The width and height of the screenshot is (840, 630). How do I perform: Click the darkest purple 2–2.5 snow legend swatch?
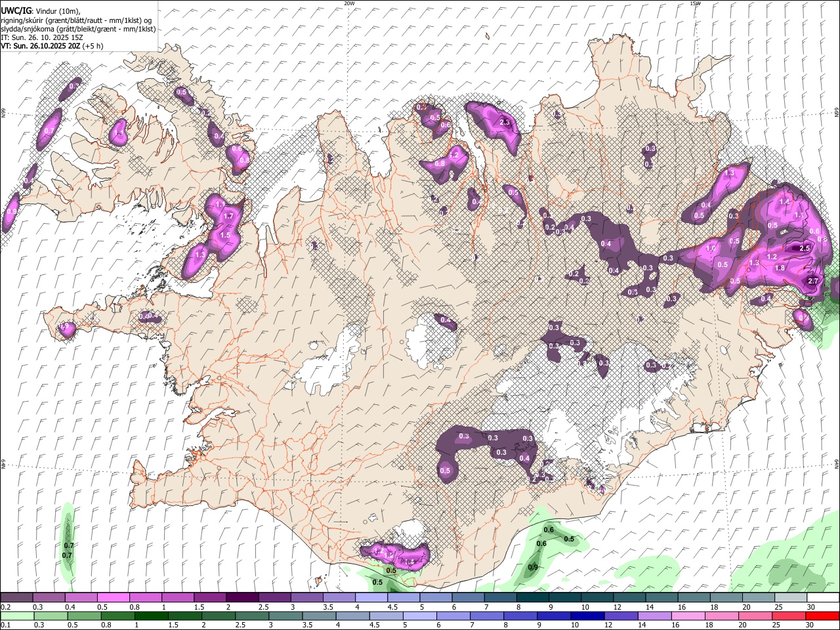(x=242, y=598)
